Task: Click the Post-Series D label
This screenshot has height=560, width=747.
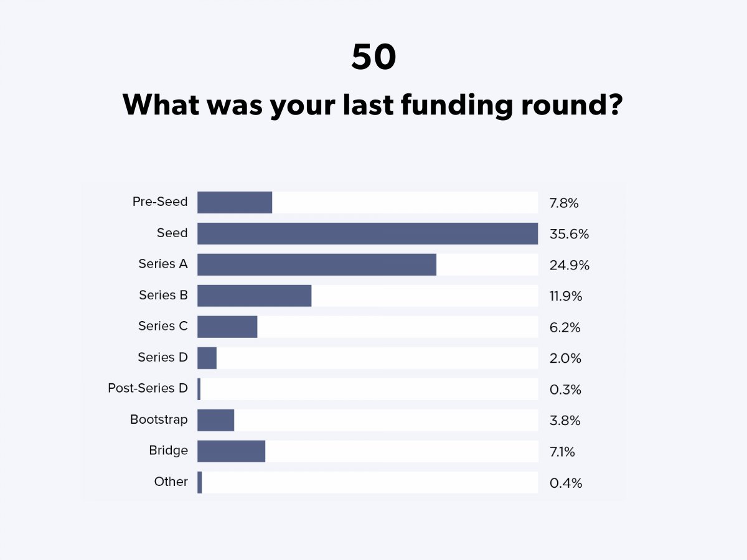Action: click(148, 388)
